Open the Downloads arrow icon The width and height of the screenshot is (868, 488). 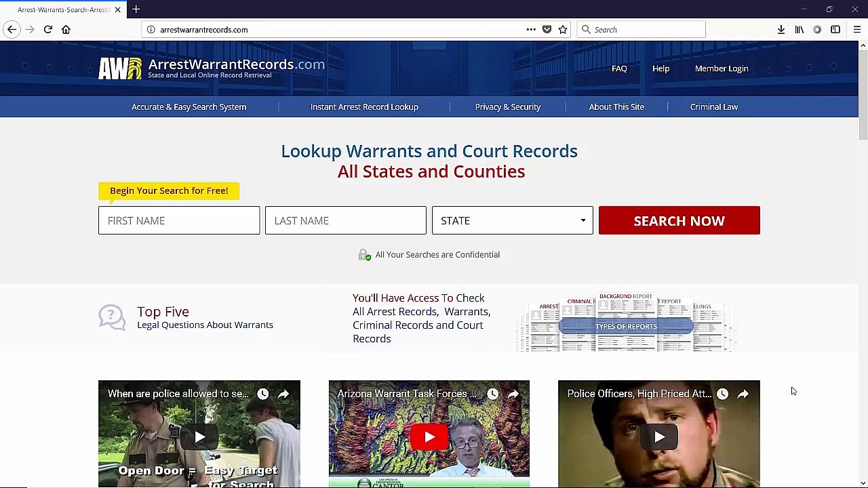[781, 30]
